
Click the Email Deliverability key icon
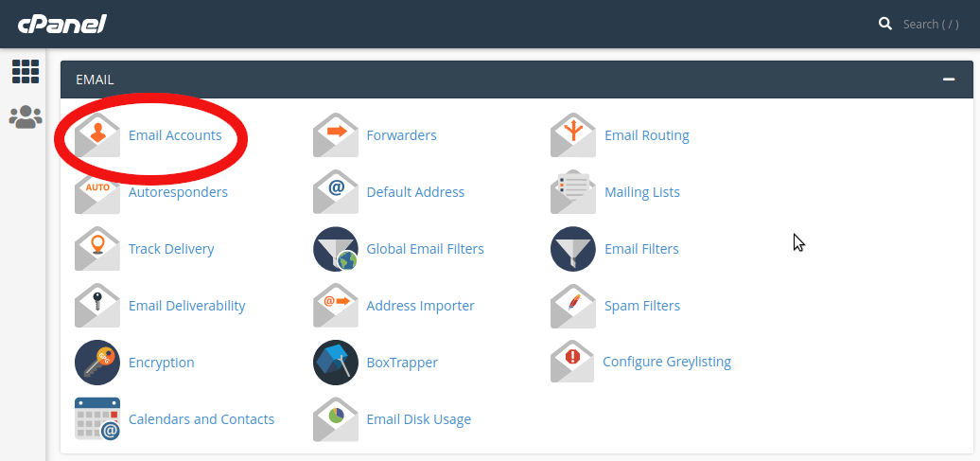(x=96, y=306)
